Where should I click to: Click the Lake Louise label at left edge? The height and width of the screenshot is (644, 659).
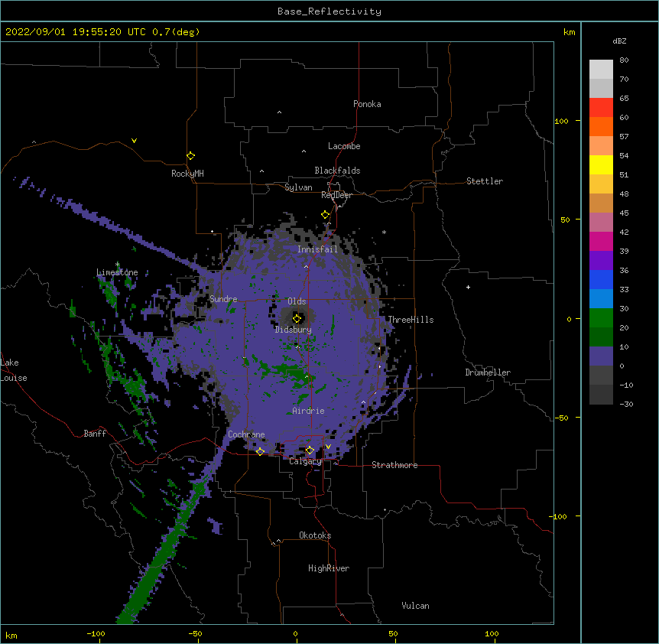(x=14, y=370)
